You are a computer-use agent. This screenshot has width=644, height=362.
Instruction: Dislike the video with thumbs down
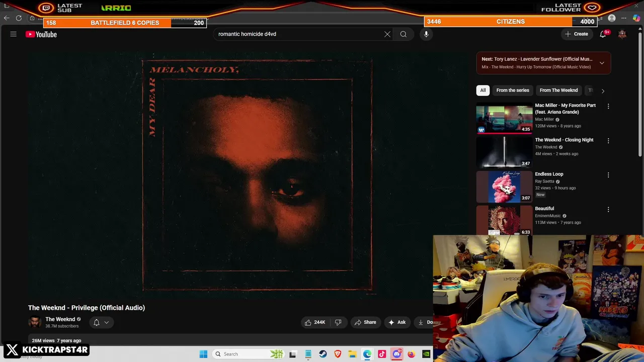pos(338,322)
